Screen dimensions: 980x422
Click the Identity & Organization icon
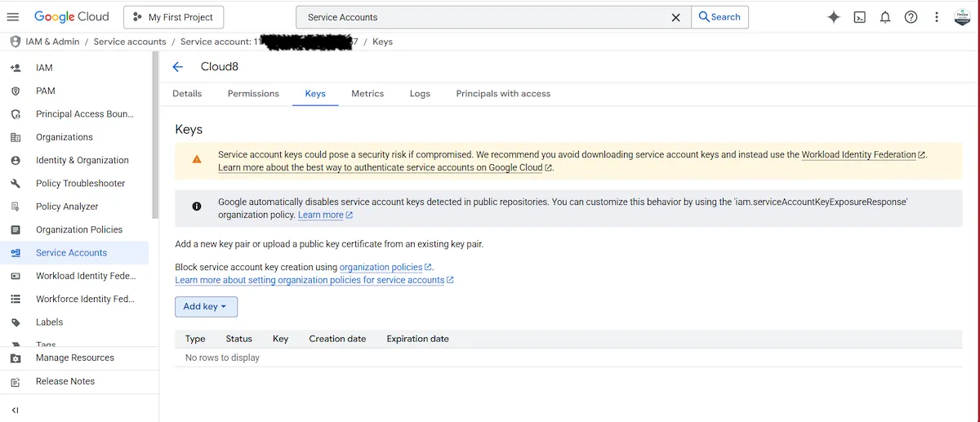tap(16, 161)
